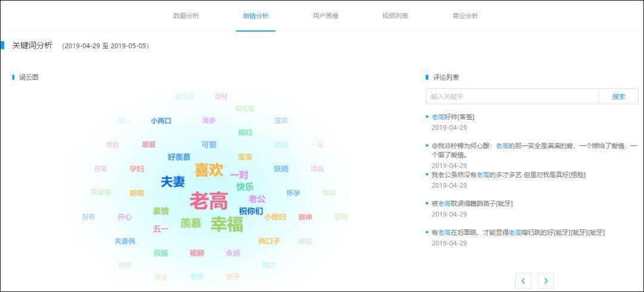Click the 祝福 word in cloud
This screenshot has width=644, height=292.
[160, 253]
